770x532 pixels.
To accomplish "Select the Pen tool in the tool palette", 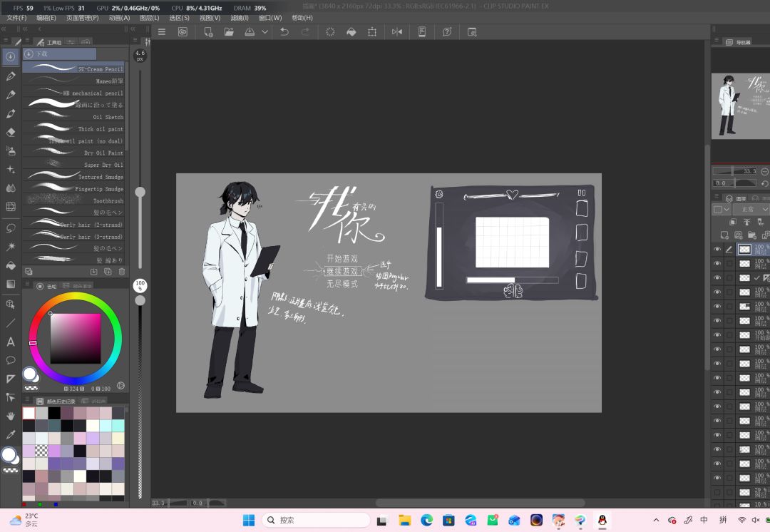I will point(11,76).
